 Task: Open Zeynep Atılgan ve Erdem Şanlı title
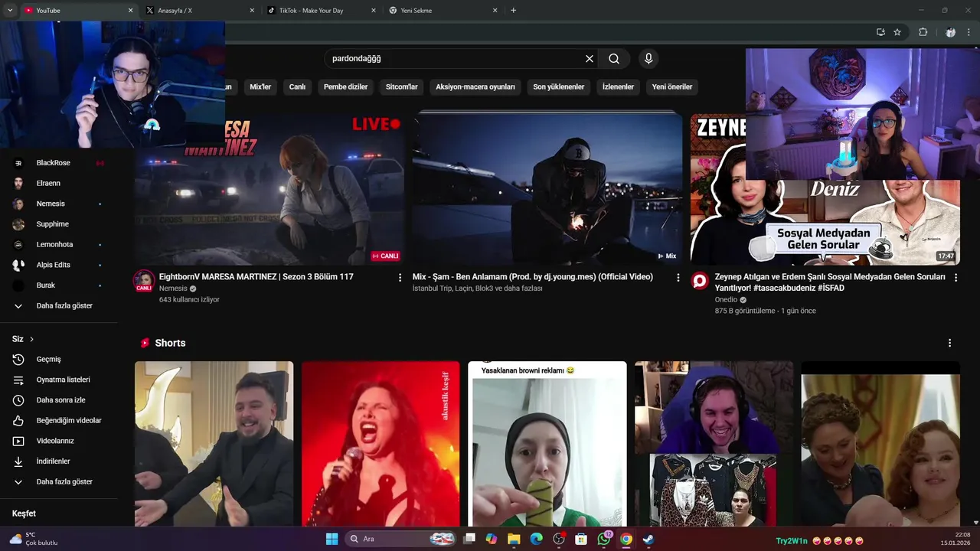tap(830, 282)
